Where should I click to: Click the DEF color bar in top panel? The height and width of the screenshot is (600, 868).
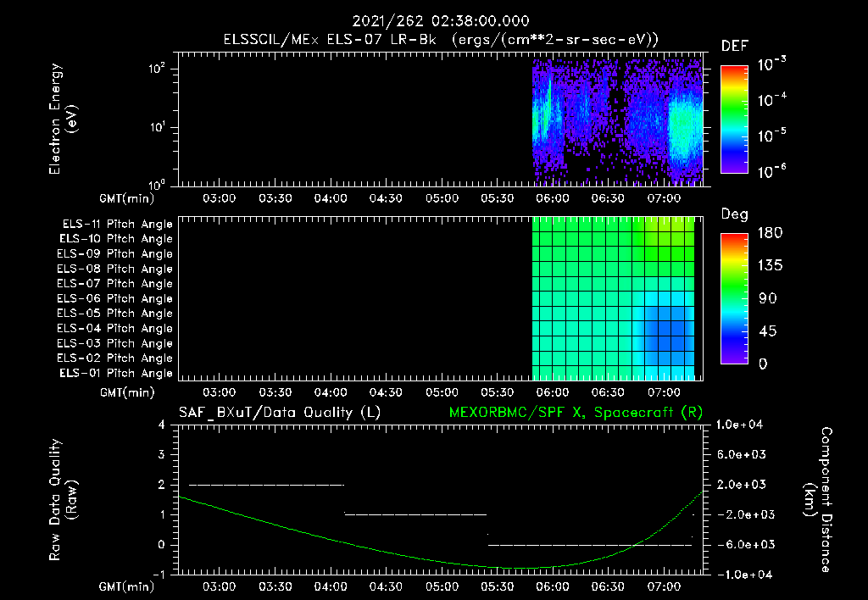click(x=734, y=119)
